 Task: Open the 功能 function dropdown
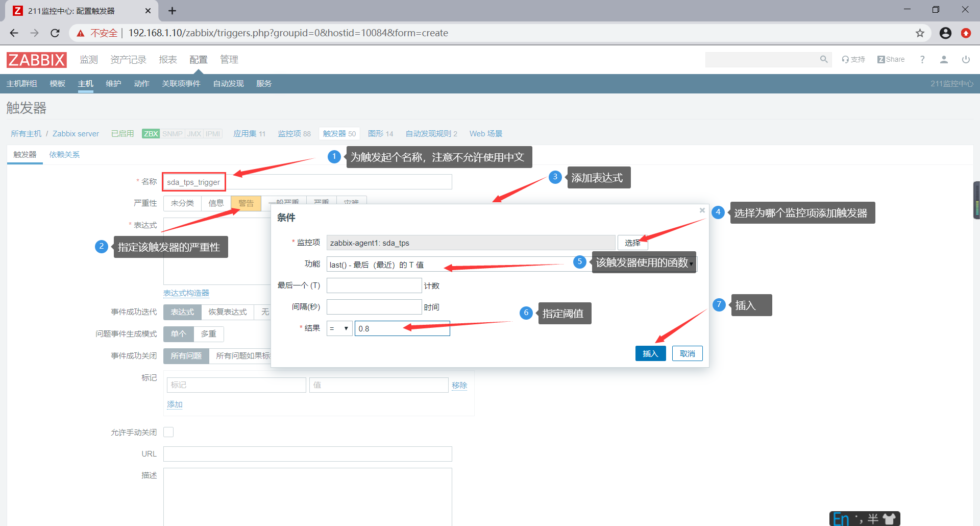click(x=512, y=265)
